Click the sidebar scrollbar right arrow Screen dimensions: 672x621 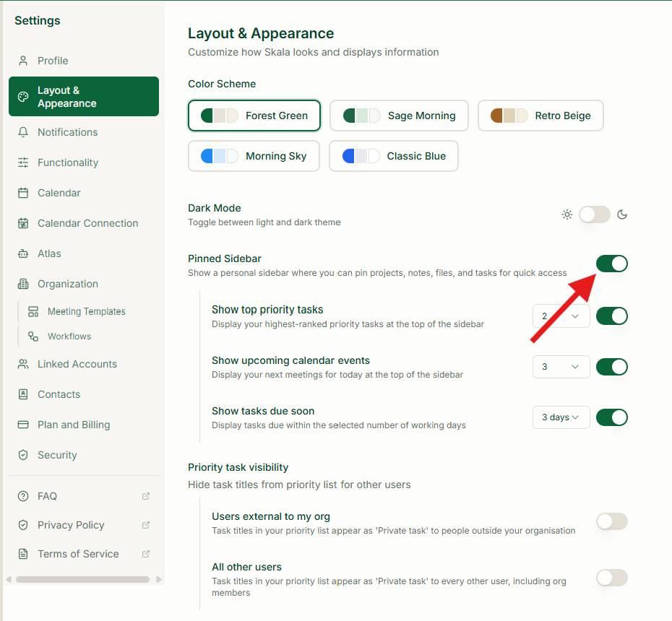(159, 579)
